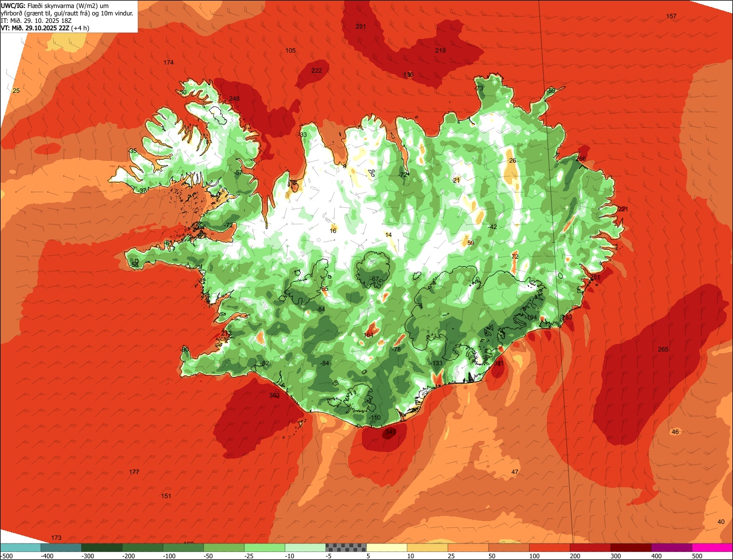
Task: Pick the crimson 200 to 300 legend swatch
Action: tap(590, 547)
